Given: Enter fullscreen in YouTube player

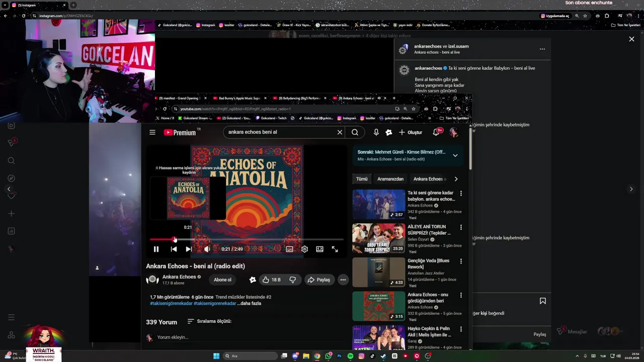Looking at the screenshot, I should point(335,249).
